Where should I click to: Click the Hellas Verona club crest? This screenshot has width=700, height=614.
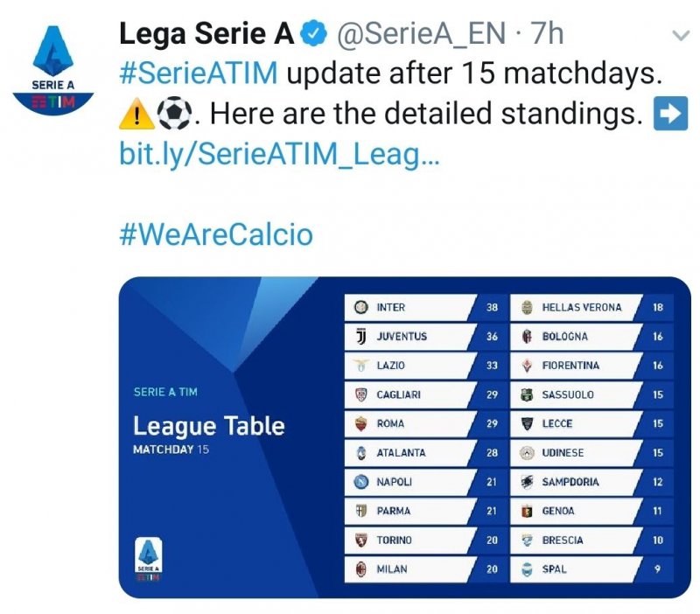(527, 308)
